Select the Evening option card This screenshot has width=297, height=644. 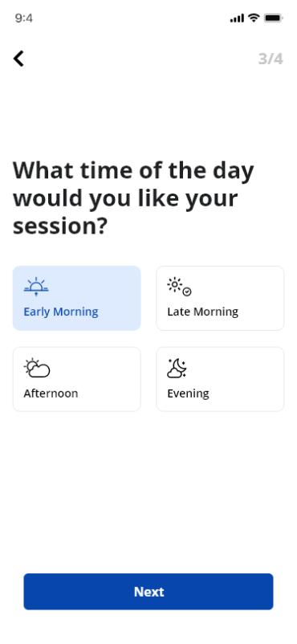click(x=220, y=379)
